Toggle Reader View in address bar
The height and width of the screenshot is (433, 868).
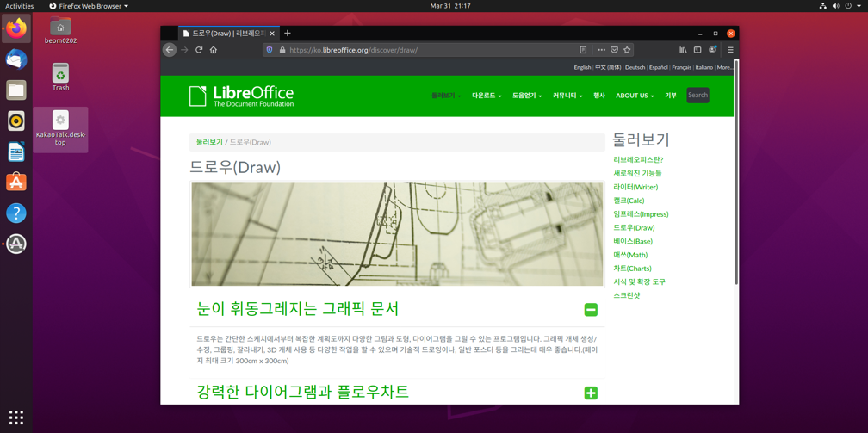583,49
